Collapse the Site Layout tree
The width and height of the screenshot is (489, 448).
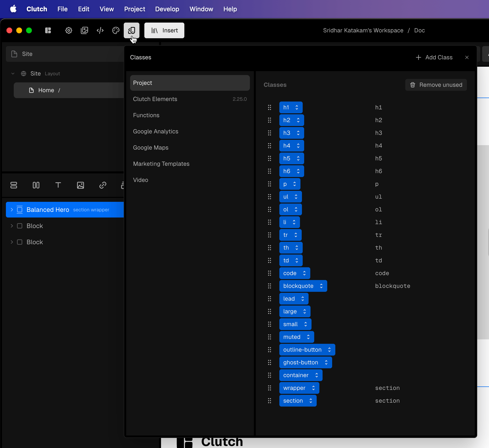pyautogui.click(x=13, y=74)
